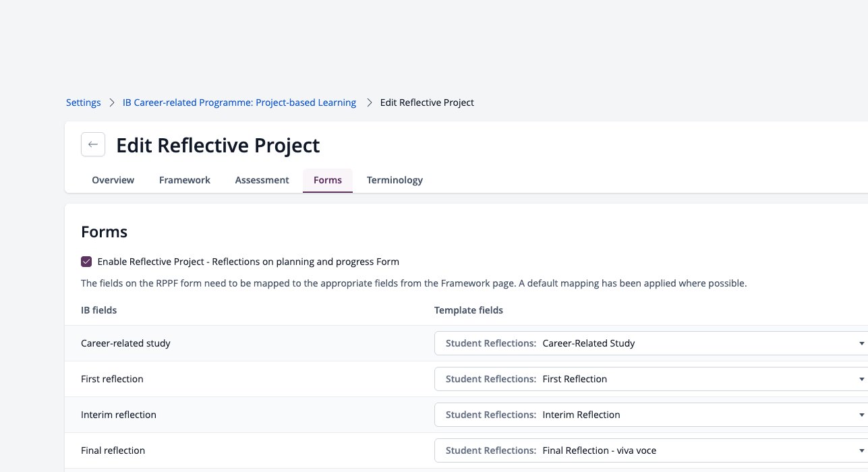This screenshot has width=868, height=472.
Task: Click the 'Interim reflection' IB field label
Action: [x=119, y=415]
